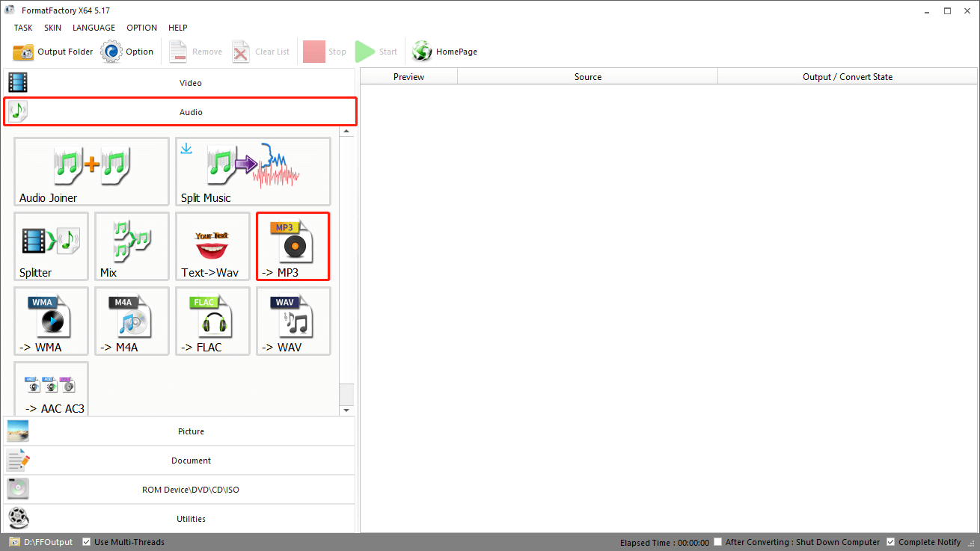
Task: Click the Output Folder toolbar button
Action: pos(53,52)
